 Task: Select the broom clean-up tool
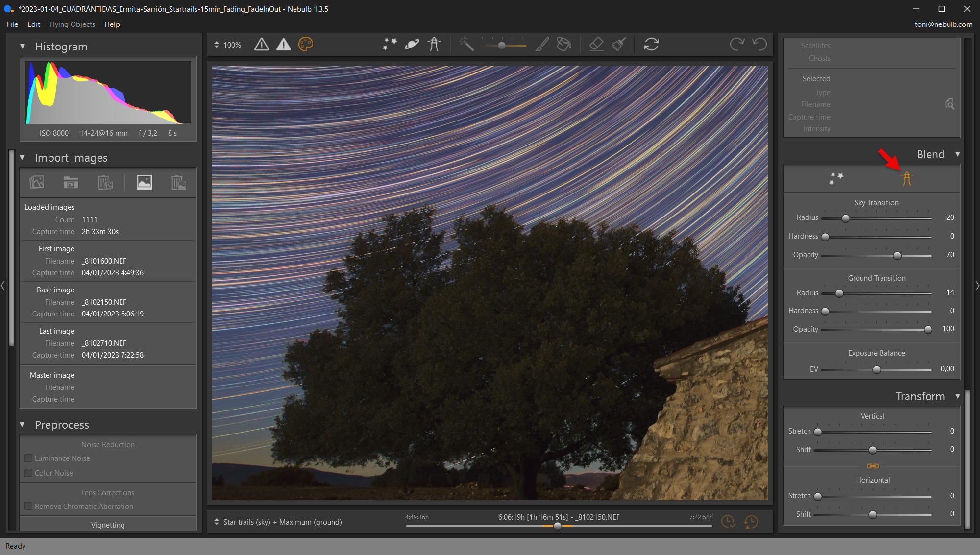(618, 45)
